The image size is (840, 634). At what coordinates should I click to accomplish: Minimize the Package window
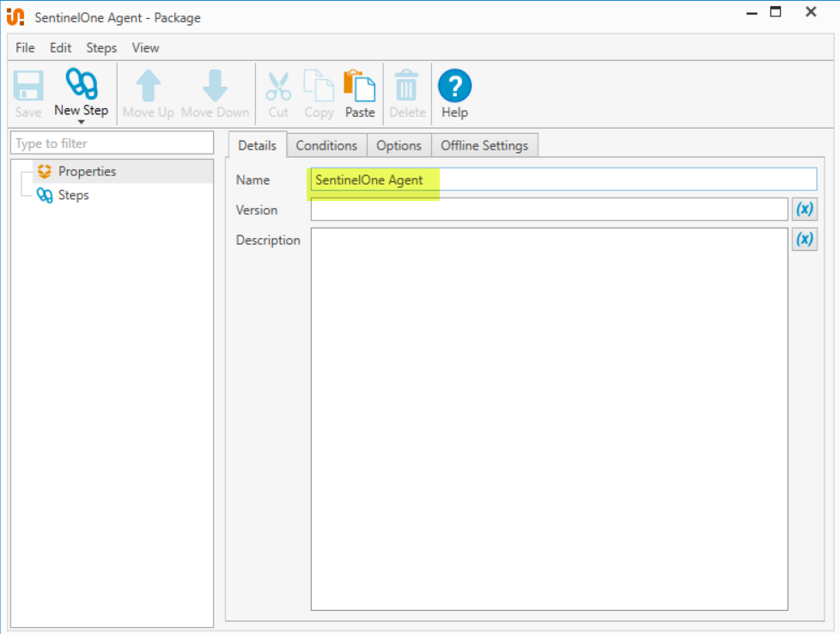[x=752, y=13]
